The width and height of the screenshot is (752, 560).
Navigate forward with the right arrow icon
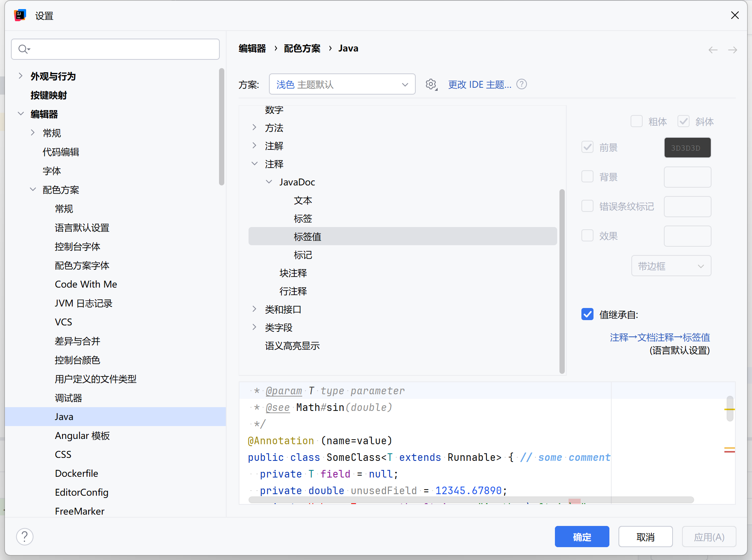click(732, 50)
